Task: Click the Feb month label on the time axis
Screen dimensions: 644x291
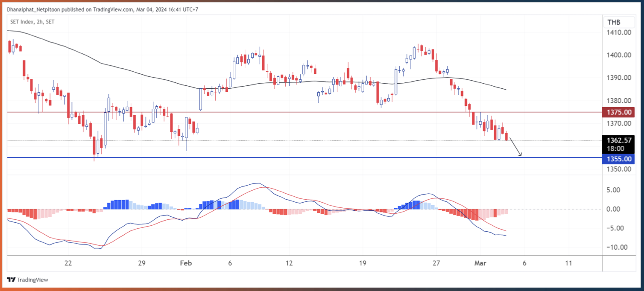Action: tap(186, 263)
